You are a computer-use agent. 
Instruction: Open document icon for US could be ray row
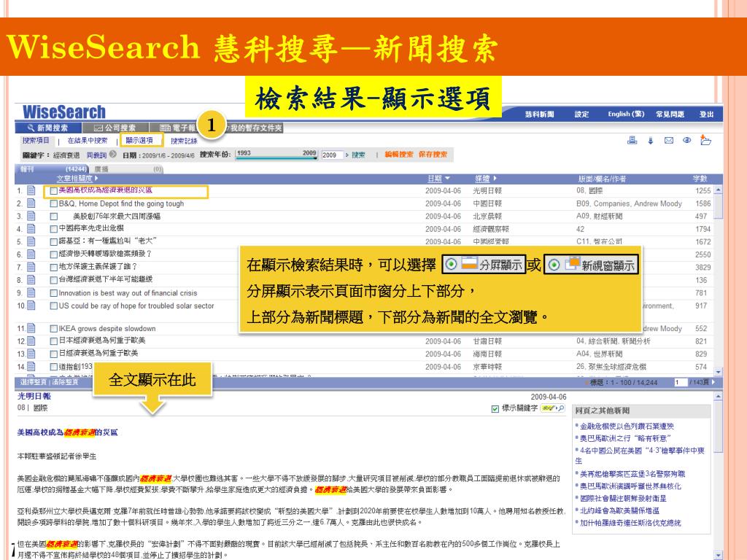[x=31, y=306]
